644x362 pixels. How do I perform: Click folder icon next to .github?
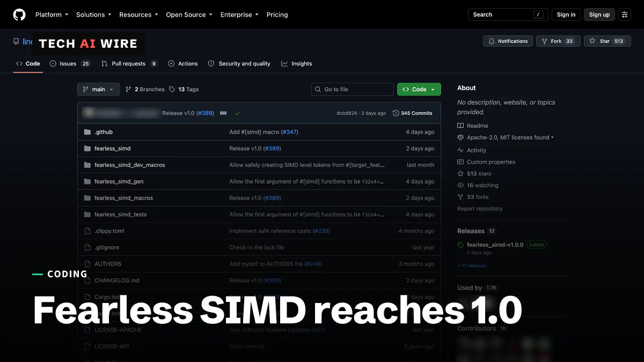(87, 132)
